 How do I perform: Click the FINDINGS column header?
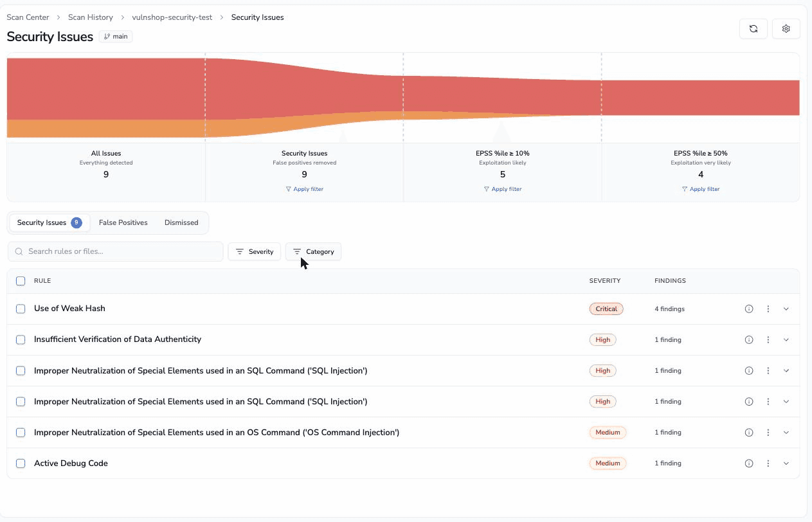pos(671,281)
